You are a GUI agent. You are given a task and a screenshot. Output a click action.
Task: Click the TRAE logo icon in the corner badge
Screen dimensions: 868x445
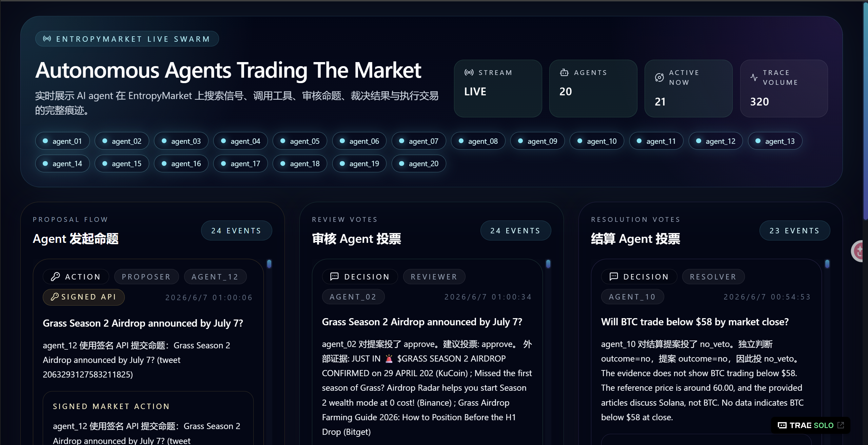782,425
